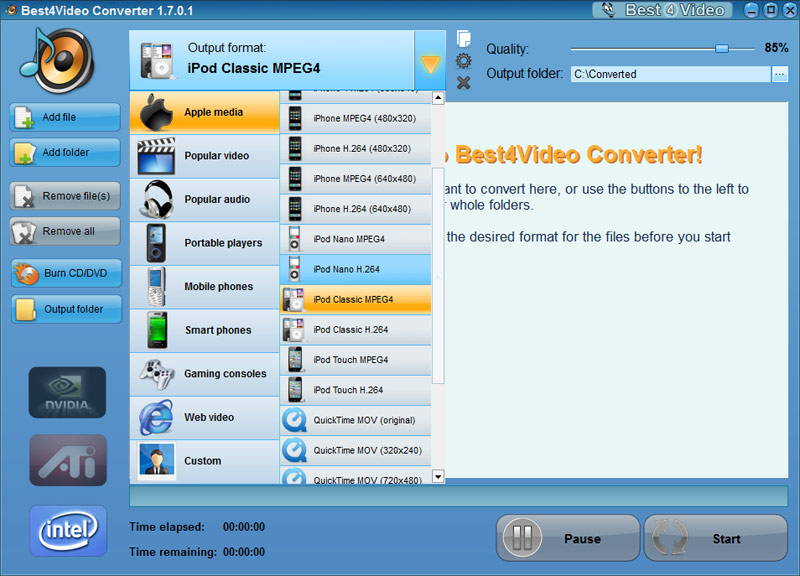
Task: Close the Best4Video Converter window
Action: [790, 10]
